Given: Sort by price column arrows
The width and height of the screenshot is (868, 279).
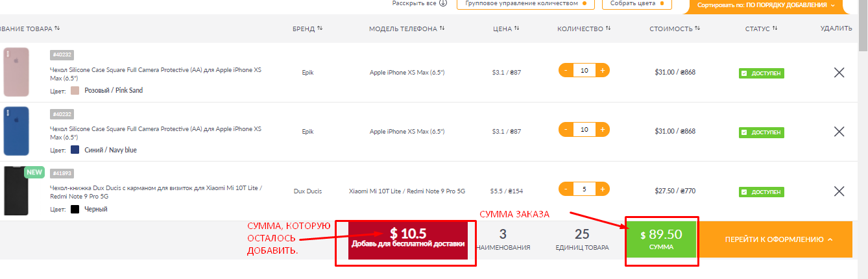Looking at the screenshot, I should click(516, 29).
